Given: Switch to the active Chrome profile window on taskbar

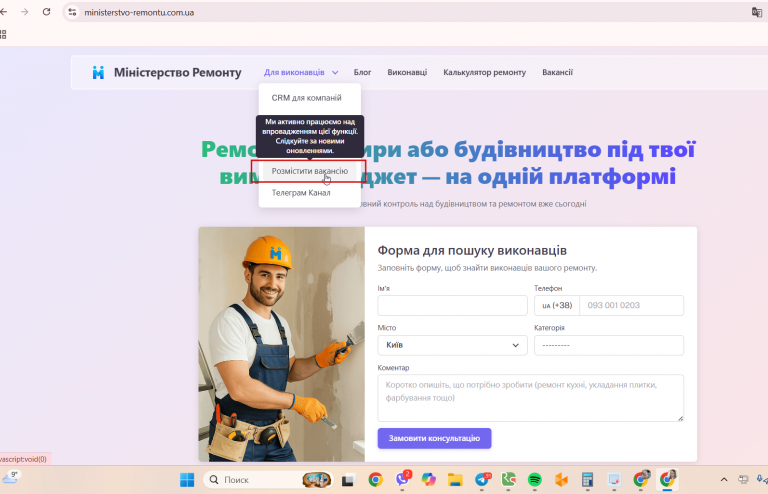Looking at the screenshot, I should [x=667, y=479].
